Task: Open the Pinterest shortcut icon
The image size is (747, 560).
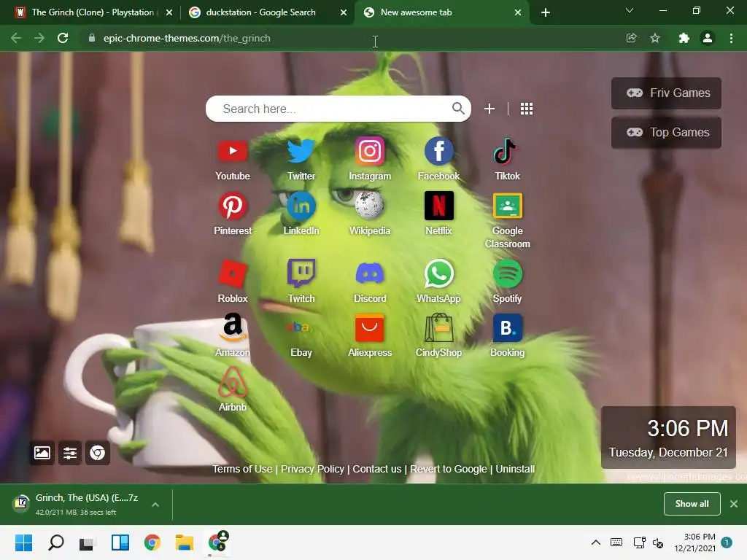Action: (x=233, y=206)
